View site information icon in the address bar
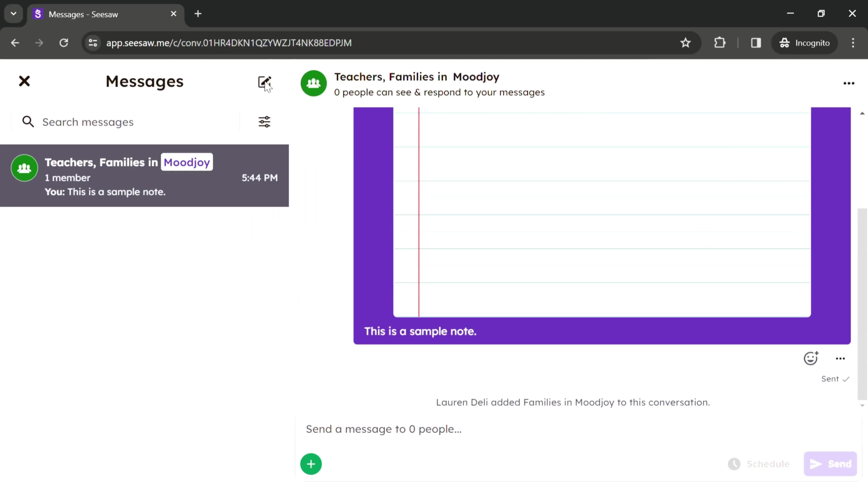Viewport: 868px width, 488px height. point(93,43)
